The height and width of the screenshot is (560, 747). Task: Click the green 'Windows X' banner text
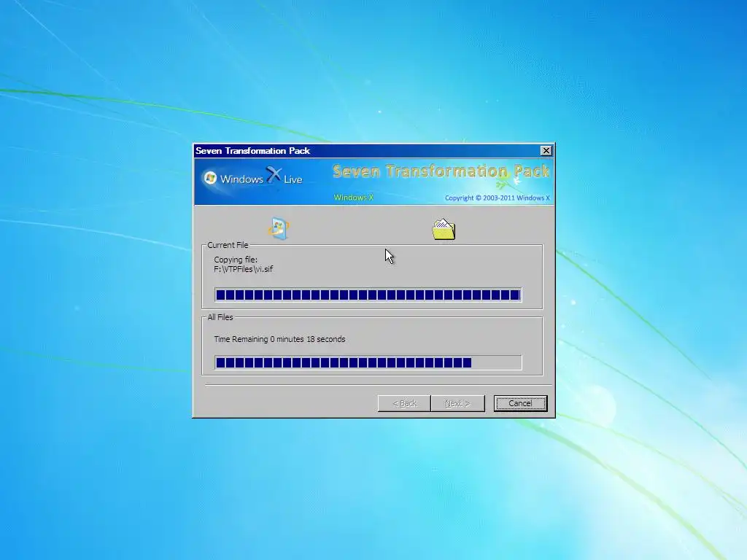(x=353, y=198)
